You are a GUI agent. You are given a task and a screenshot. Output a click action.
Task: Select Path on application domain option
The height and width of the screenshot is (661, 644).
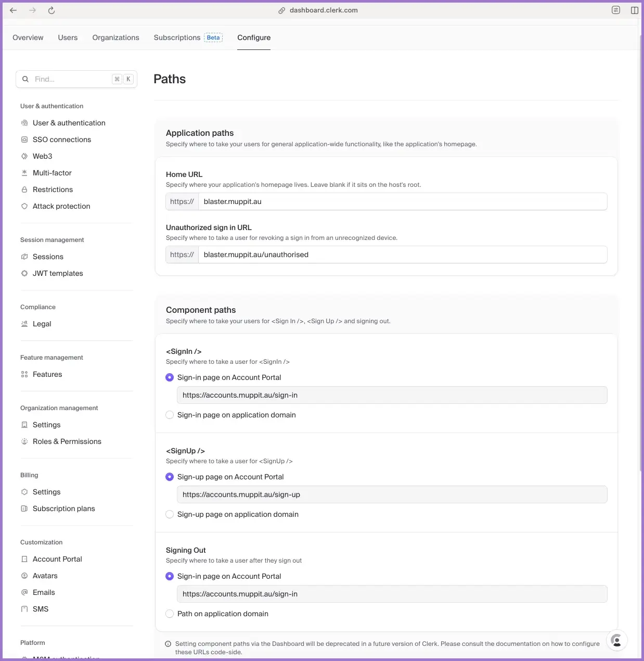(170, 614)
